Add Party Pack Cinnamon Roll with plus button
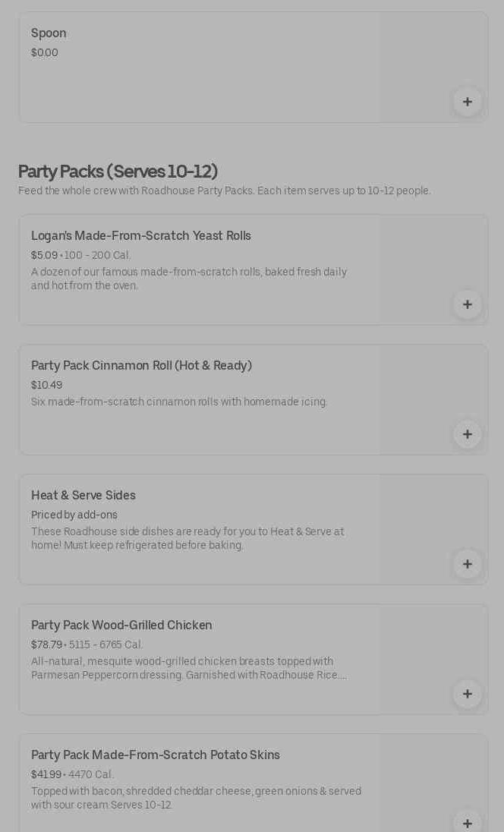504x832 pixels. 467,434
